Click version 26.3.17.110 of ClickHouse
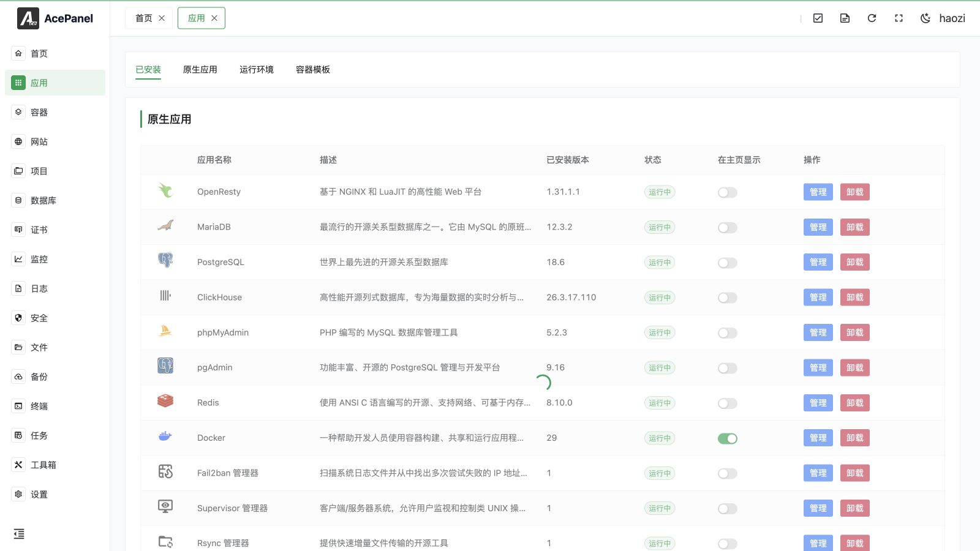The height and width of the screenshot is (551, 980). [571, 298]
